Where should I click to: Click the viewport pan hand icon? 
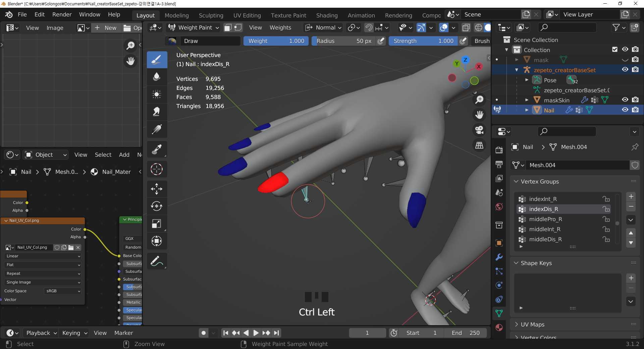point(479,115)
